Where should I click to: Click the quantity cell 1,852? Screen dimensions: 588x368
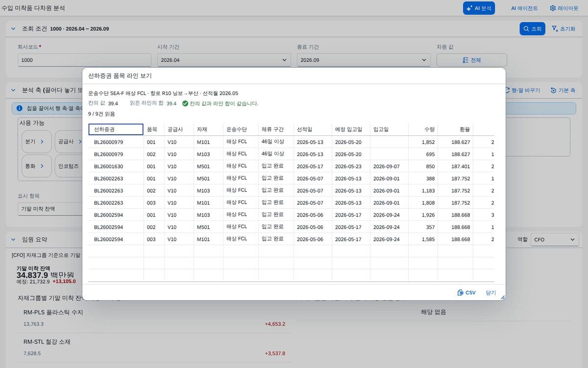[x=423, y=142]
